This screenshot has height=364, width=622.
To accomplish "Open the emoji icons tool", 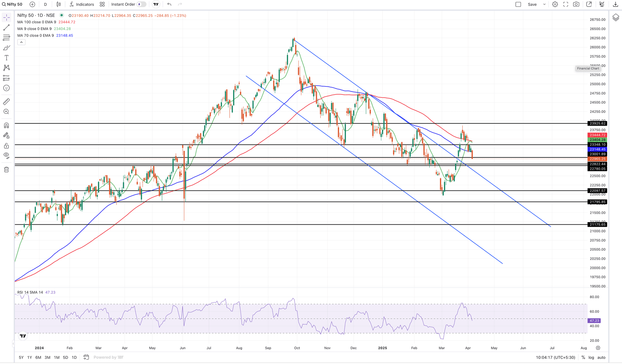I will coord(6,88).
